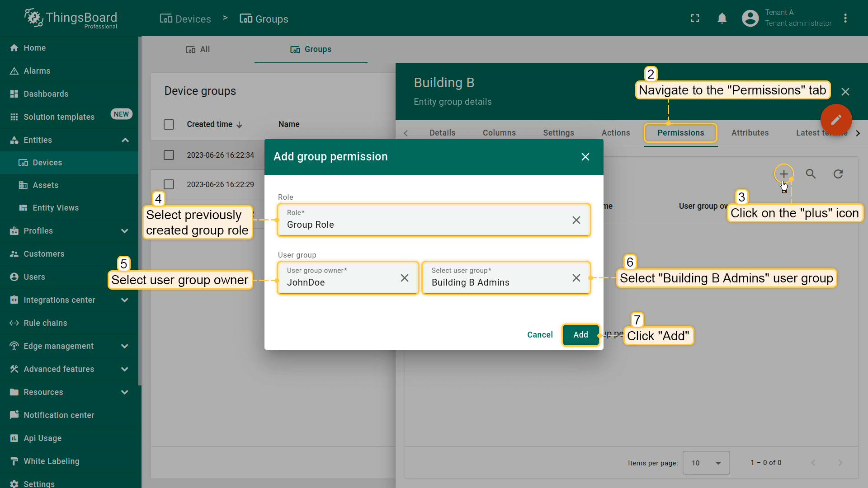
Task: Click the Cancel button
Action: point(540,335)
